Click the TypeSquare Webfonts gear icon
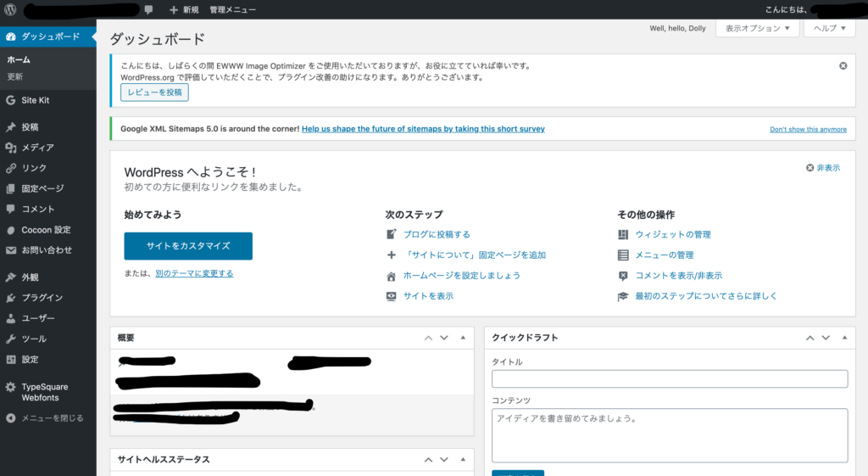Viewport: 868px width, 476px height. 10,387
